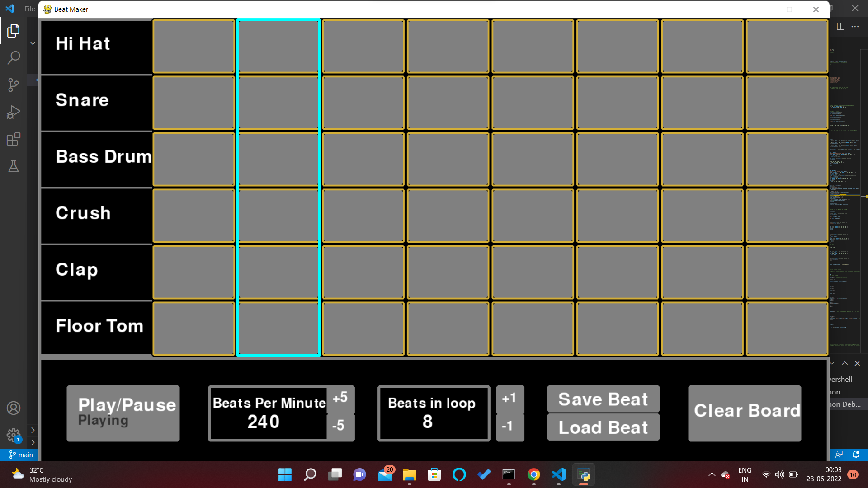Launch Google Chrome from the taskbar
This screenshot has width=868, height=488.
(x=533, y=475)
